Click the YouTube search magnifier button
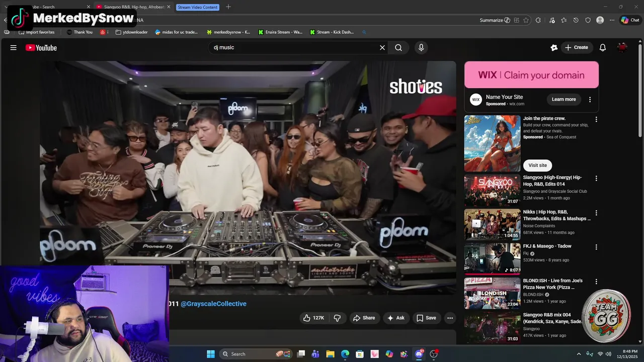 [398, 48]
